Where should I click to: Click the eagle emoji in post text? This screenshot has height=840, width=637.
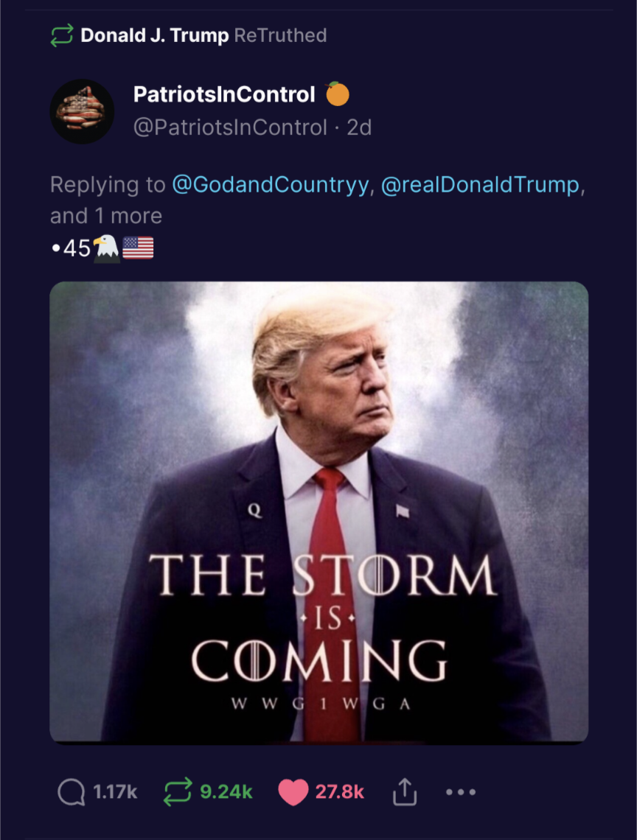click(106, 248)
